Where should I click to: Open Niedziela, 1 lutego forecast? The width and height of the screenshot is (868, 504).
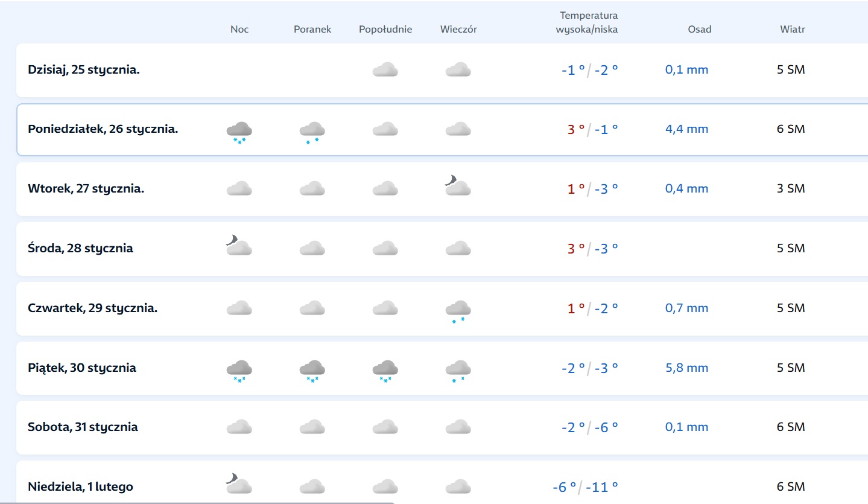click(81, 486)
